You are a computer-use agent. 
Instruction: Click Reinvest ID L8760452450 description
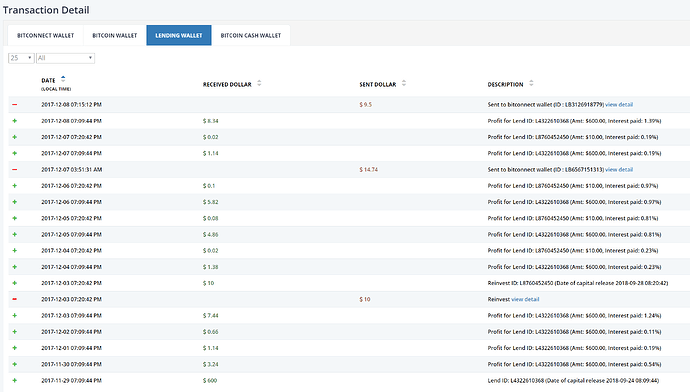coord(577,283)
